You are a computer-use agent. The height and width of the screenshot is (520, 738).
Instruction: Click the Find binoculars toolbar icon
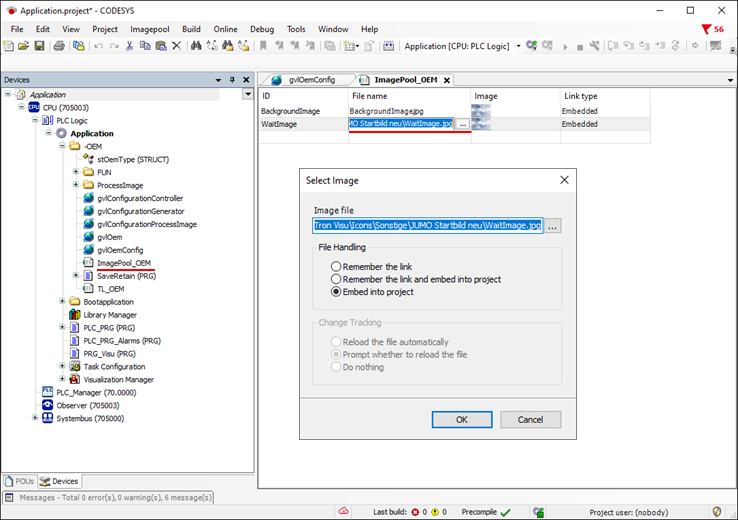click(x=196, y=46)
